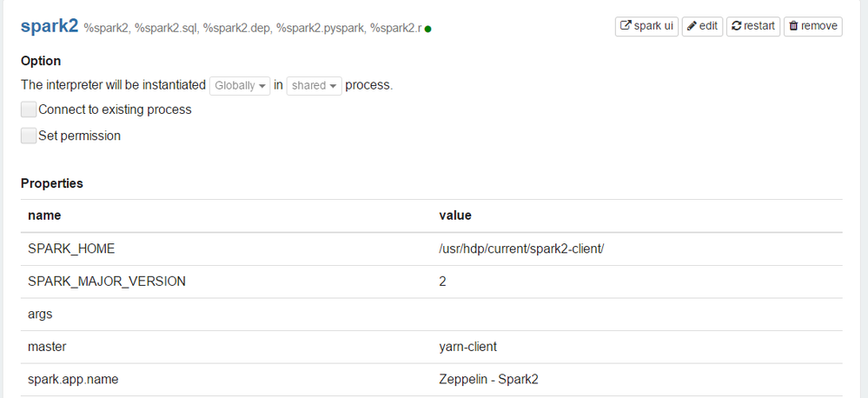
Task: Click the Zeppelin - Spark2 app name value
Action: coord(490,379)
